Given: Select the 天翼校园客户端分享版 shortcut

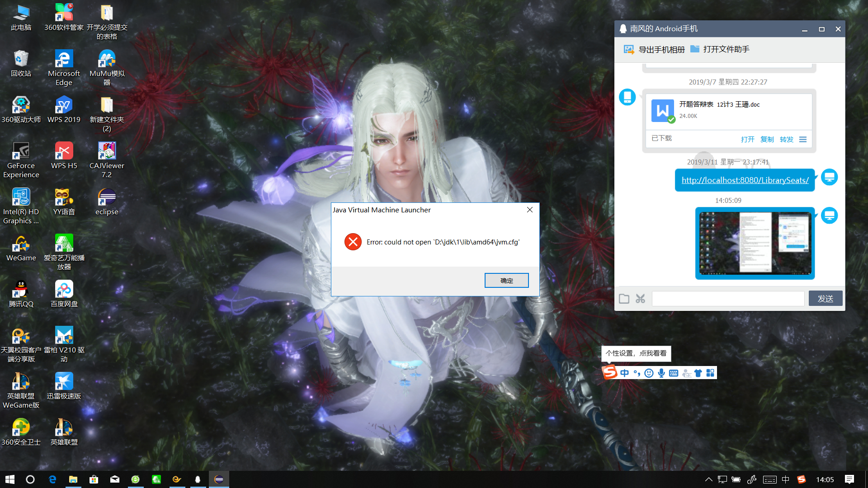Looking at the screenshot, I should point(21,344).
